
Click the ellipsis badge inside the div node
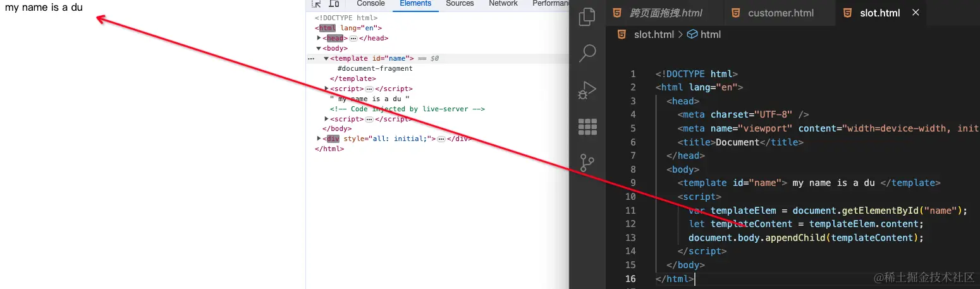coord(441,139)
